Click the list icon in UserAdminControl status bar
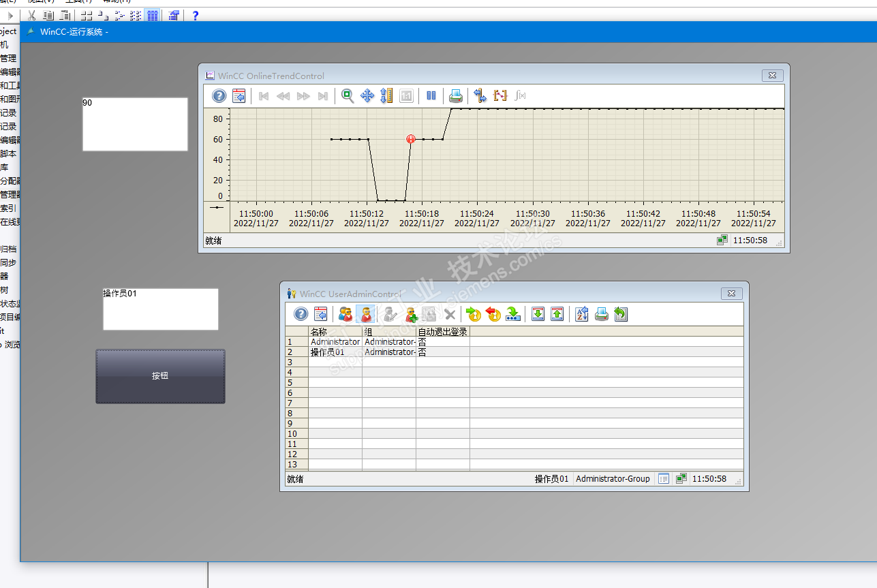877x588 pixels. [x=664, y=479]
